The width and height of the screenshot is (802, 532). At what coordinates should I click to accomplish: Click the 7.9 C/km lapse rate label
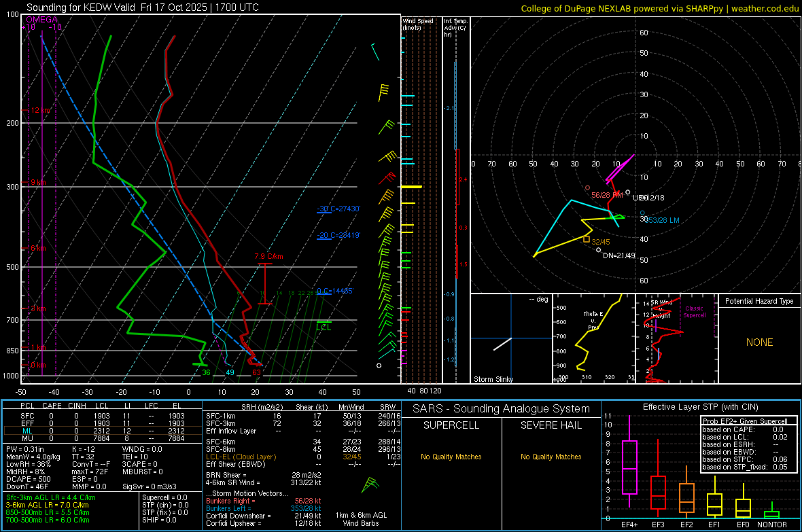pos(268,256)
